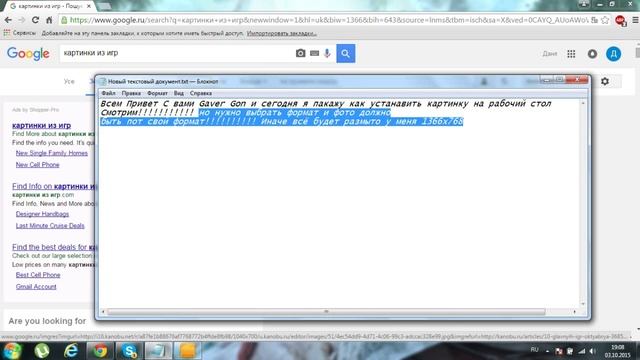Screen dimensions: 640x360
Task: Launch uTorrent from the taskbar
Action: [42, 351]
